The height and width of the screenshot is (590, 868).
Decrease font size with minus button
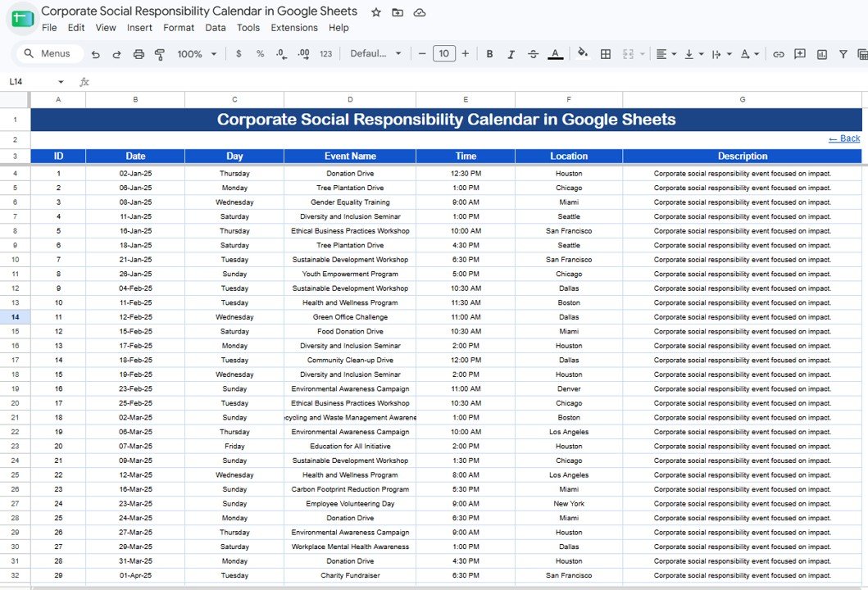pyautogui.click(x=422, y=54)
